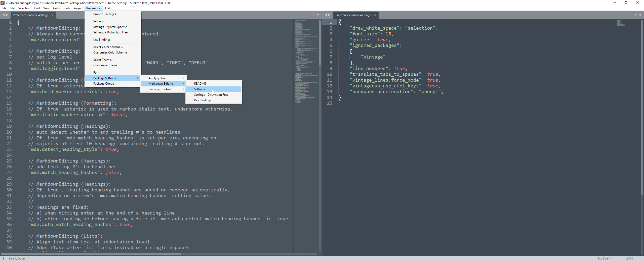Expand ApplySyntax package submenu
Screen dimensions: 644x261
pyautogui.click(x=163, y=78)
